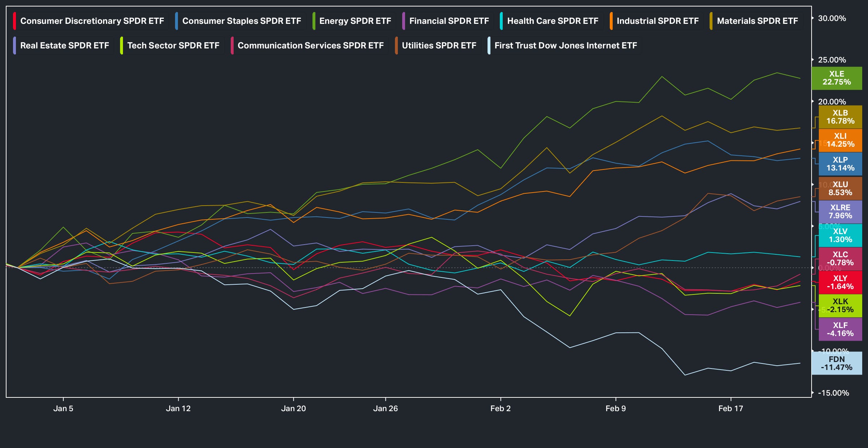Viewport: 868px width, 448px height.
Task: Toggle Utilities SPDR ETF legend item
Action: tap(439, 46)
